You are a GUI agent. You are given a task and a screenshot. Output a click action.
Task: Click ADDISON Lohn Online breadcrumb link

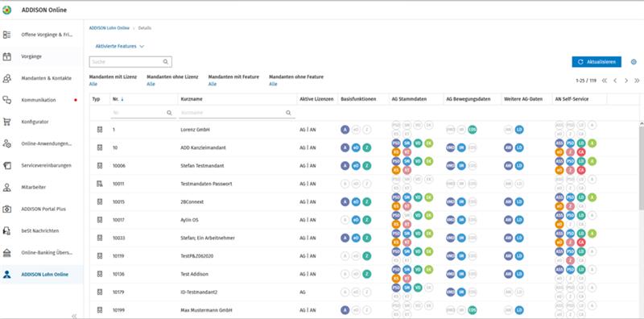109,28
